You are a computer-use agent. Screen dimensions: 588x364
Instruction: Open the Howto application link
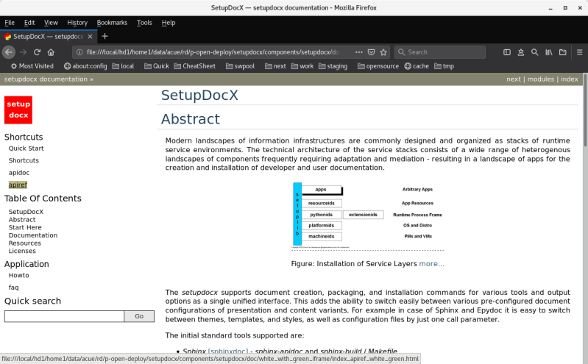click(18, 275)
